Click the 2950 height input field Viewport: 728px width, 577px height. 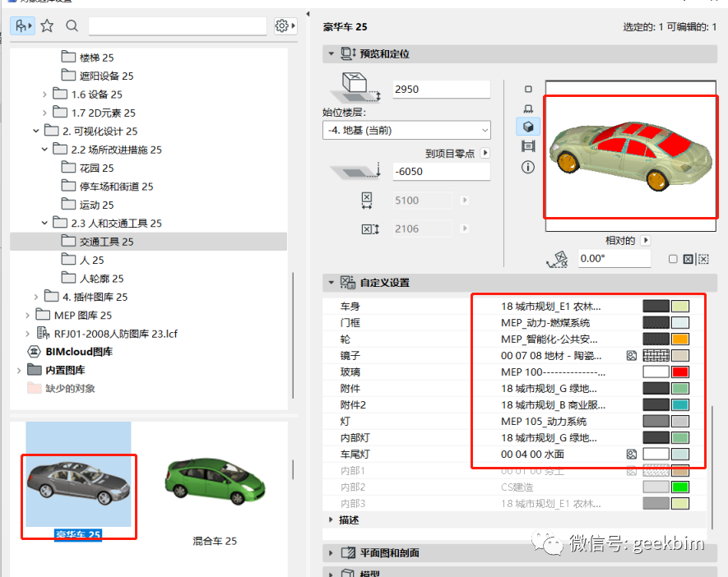pyautogui.click(x=442, y=89)
